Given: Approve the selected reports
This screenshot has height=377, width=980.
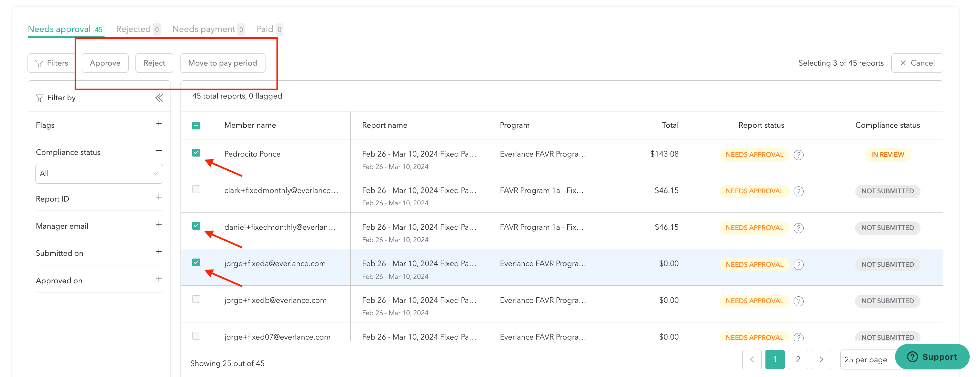Looking at the screenshot, I should tap(105, 63).
